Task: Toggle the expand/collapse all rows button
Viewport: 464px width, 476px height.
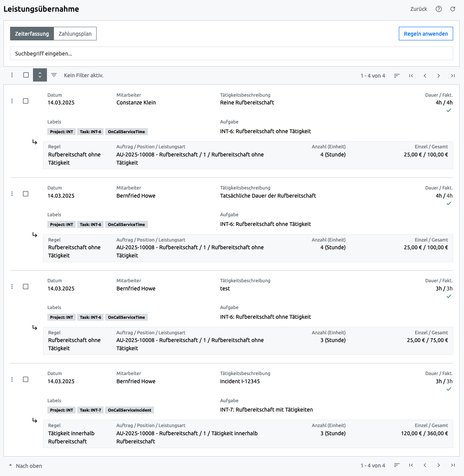Action: coord(40,75)
